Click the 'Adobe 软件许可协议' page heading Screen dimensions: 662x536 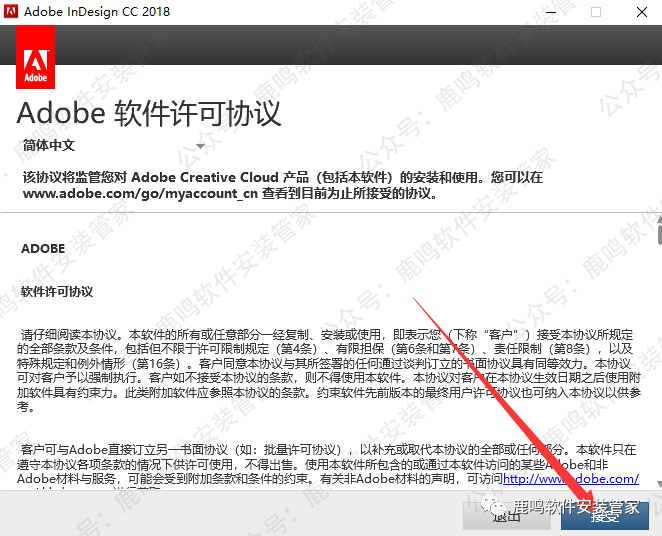(x=149, y=112)
